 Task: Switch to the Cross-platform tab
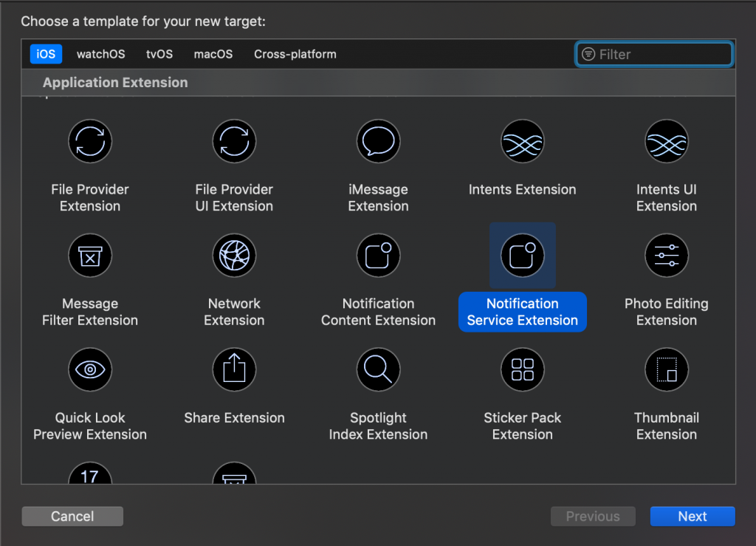(x=295, y=54)
